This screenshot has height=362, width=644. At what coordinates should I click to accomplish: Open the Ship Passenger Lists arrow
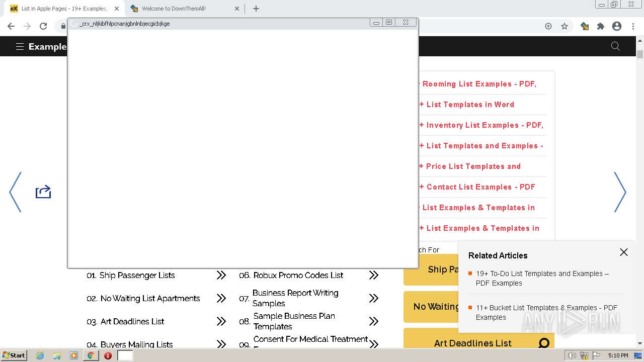click(x=221, y=275)
